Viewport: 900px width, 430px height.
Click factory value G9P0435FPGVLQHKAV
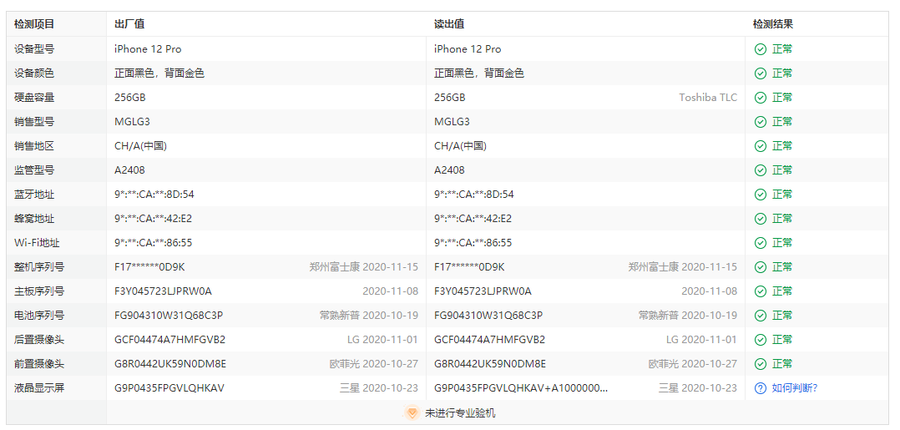coord(169,388)
